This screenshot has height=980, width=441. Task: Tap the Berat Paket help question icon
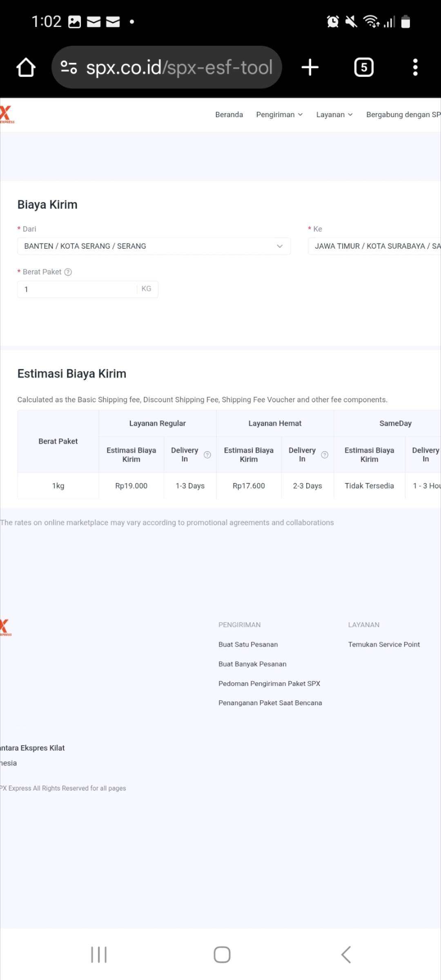pyautogui.click(x=68, y=272)
